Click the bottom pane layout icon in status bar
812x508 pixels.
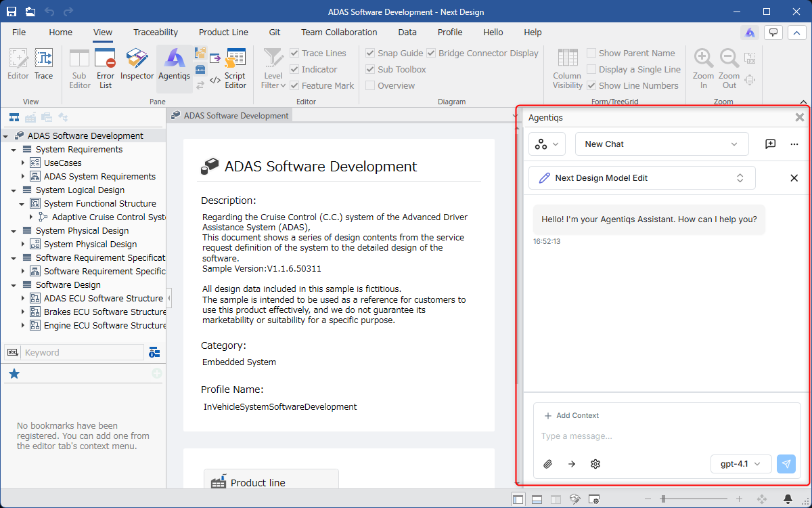[x=537, y=499]
